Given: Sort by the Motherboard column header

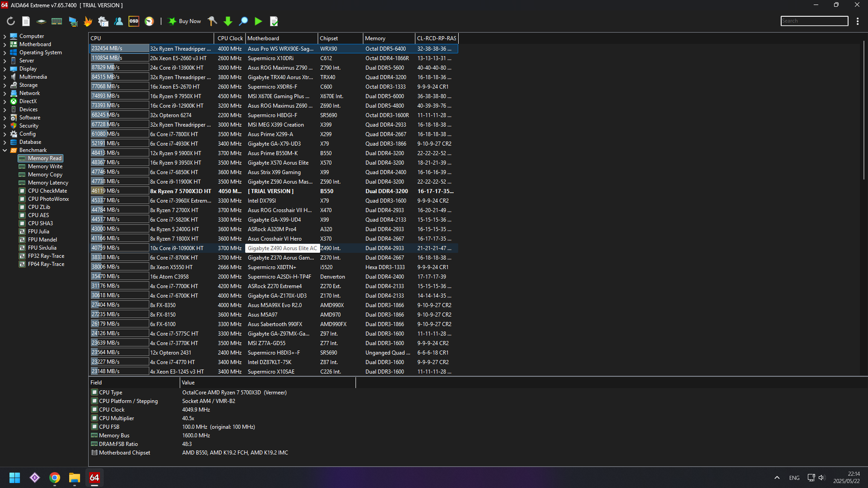Looking at the screenshot, I should tap(281, 38).
